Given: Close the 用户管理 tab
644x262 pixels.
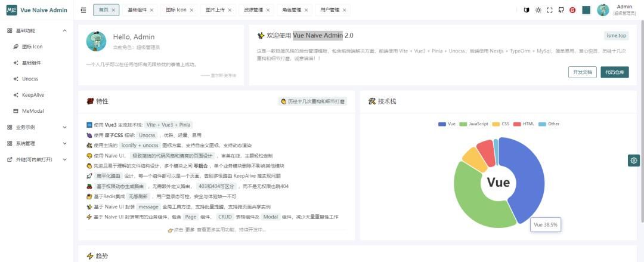Looking at the screenshot, I should [x=344, y=10].
